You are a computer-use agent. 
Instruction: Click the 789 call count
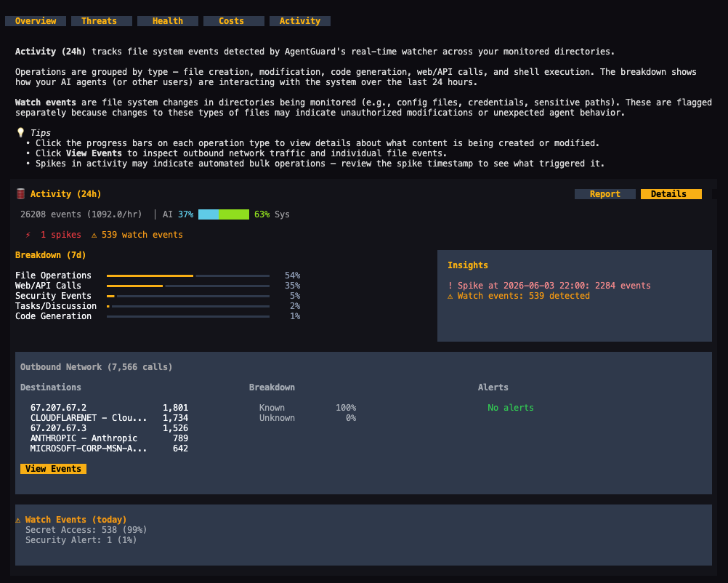tap(181, 438)
